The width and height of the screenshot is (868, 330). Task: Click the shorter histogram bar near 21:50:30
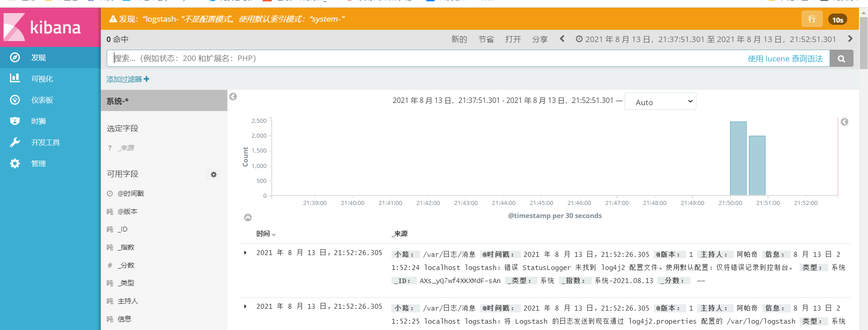[x=757, y=166]
